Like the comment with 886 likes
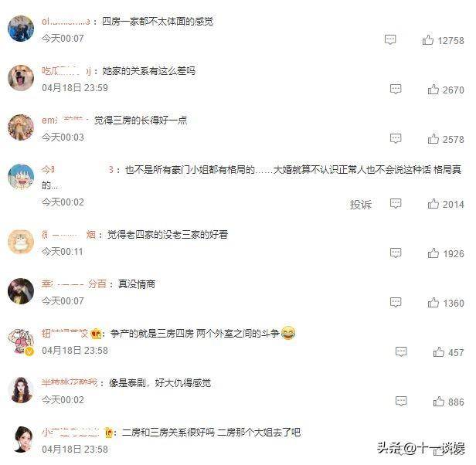This screenshot has height=465, width=476. (x=439, y=401)
